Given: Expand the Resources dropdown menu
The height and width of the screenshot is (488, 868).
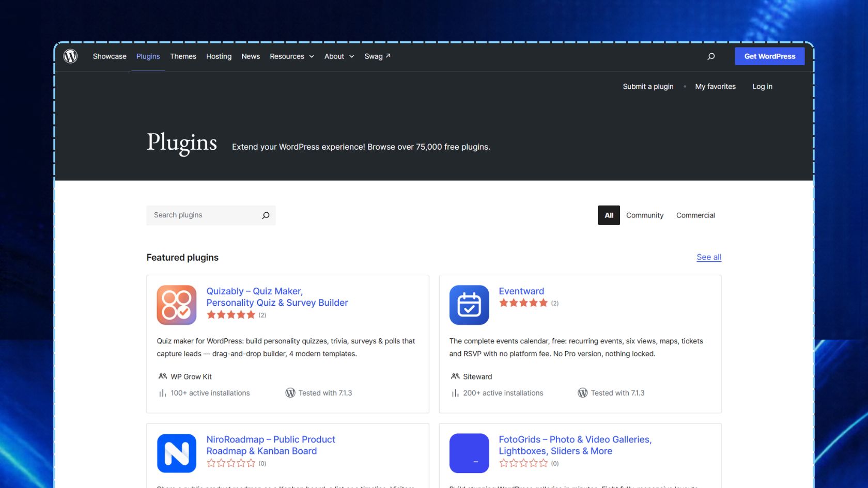Looking at the screenshot, I should [292, 56].
